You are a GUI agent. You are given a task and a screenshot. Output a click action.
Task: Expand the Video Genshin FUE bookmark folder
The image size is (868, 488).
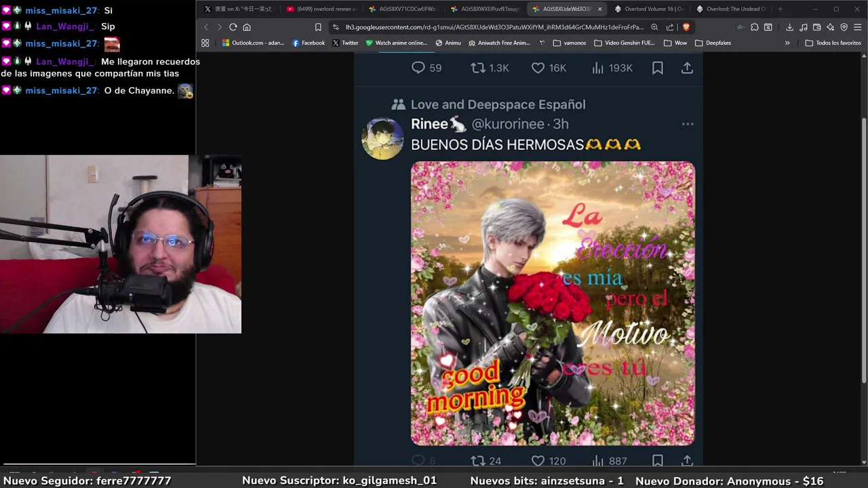(x=625, y=43)
